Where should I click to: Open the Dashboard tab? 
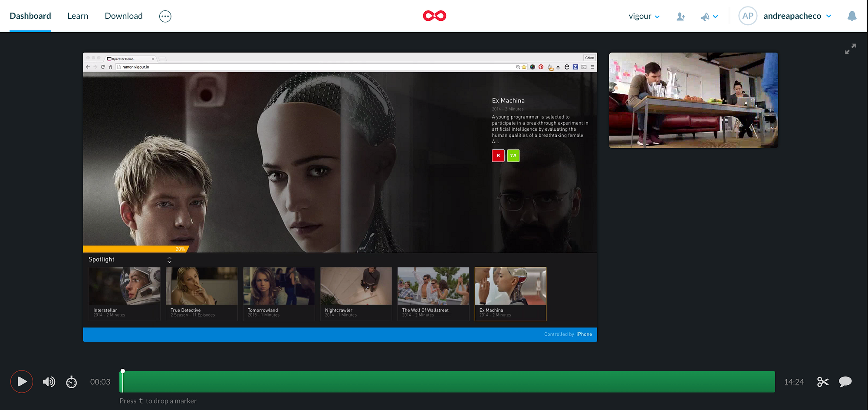[x=30, y=16]
